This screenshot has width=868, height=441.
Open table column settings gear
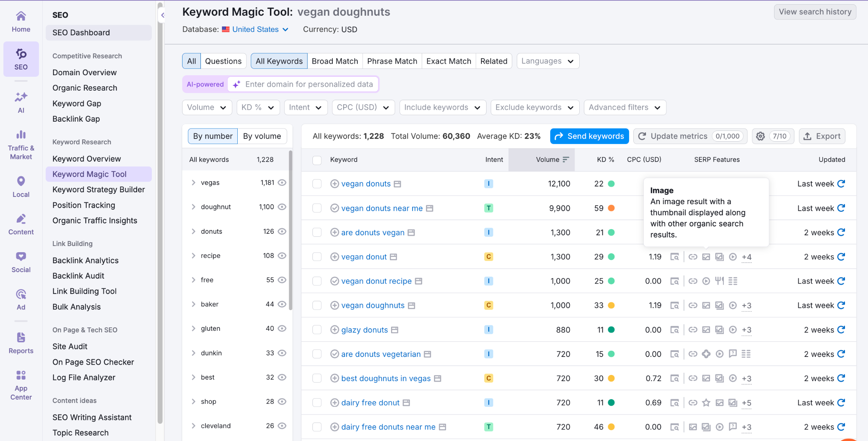coord(760,136)
